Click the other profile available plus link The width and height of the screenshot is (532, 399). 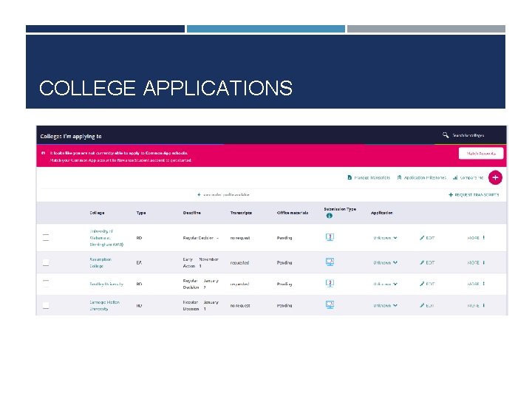click(x=223, y=195)
